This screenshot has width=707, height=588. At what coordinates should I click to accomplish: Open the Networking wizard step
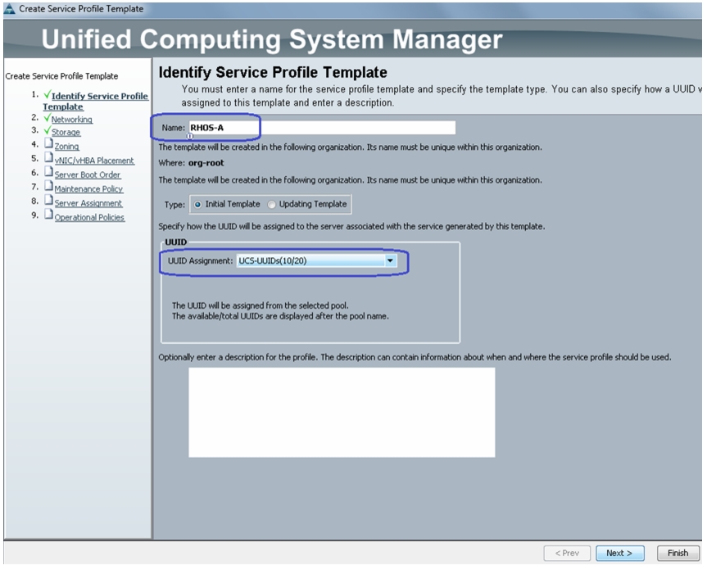(72, 120)
